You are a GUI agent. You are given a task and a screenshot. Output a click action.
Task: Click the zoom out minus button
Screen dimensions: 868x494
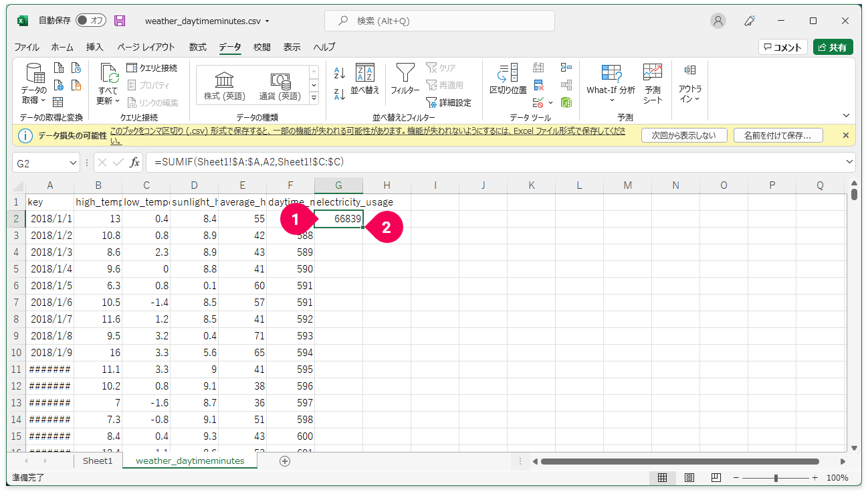point(736,478)
